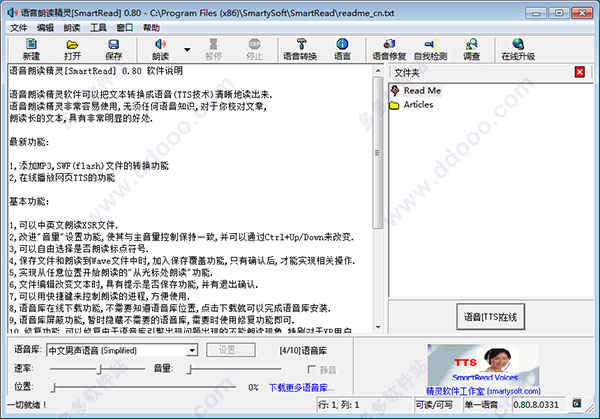Click the 基本功能 heading in text
600x419 pixels.
29,201
